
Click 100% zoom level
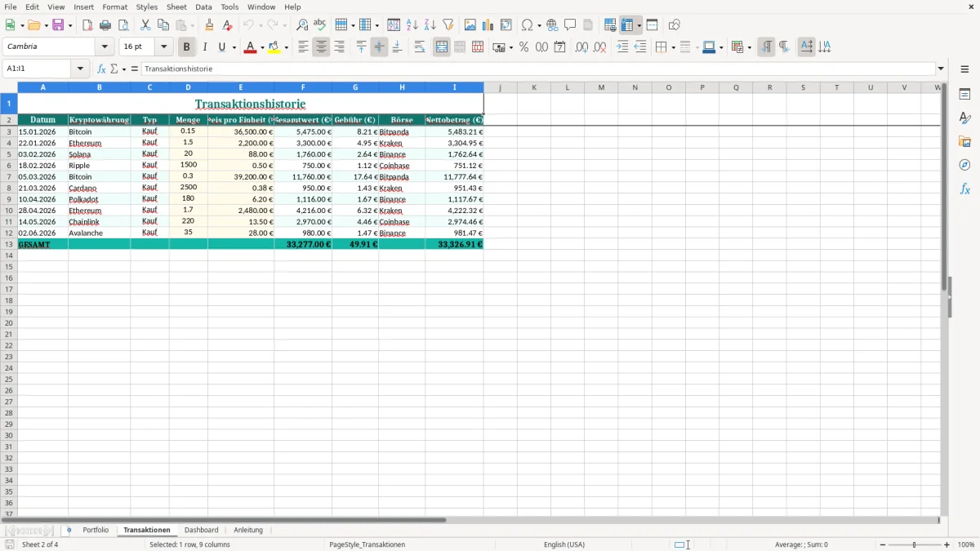[966, 544]
